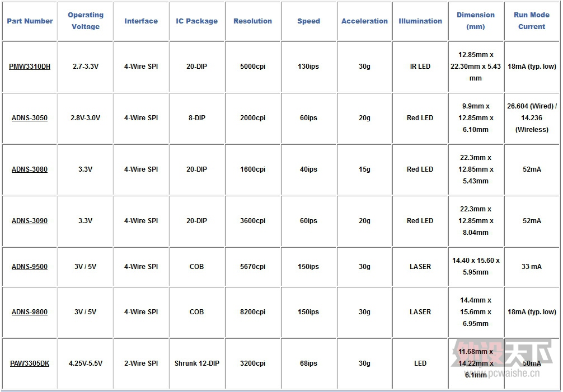This screenshot has height=392, width=563.
Task: Select the 8200cpi resolution cell
Action: click(253, 311)
